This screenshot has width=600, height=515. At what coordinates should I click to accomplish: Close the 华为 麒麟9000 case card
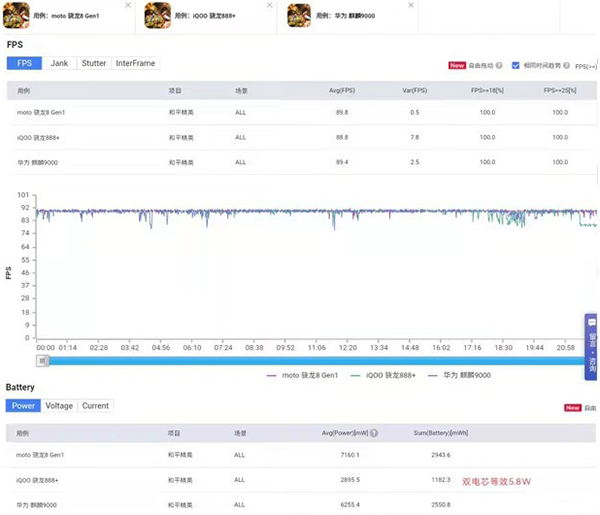(x=413, y=6)
